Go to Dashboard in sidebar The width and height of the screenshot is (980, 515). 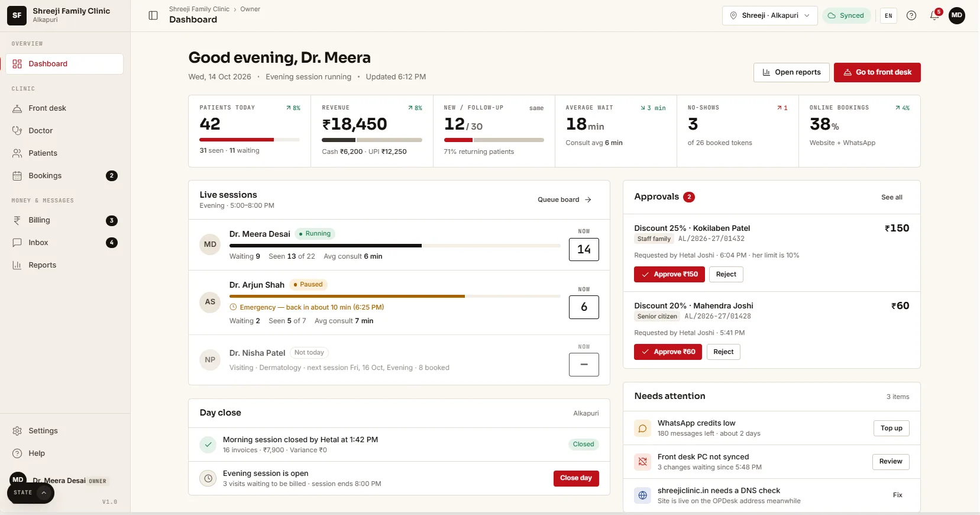[x=64, y=64]
